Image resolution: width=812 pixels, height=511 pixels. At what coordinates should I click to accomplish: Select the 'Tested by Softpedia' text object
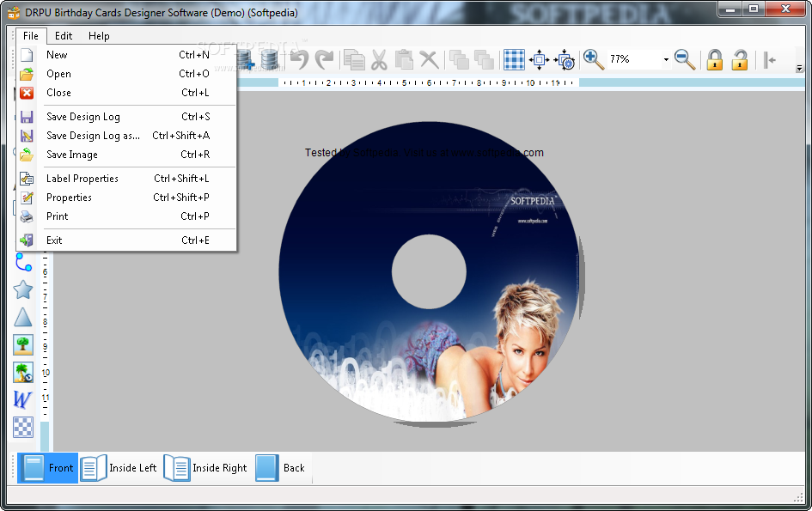[424, 153]
